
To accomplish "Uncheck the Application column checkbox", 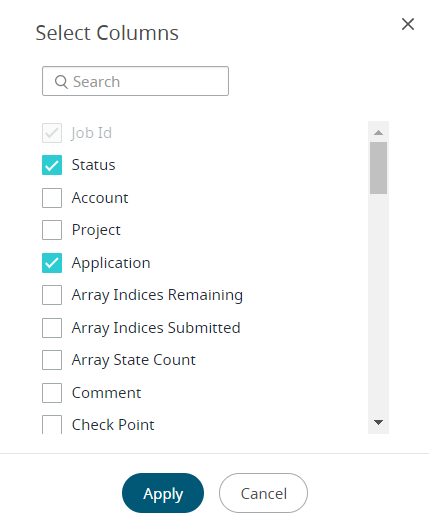I will click(52, 263).
